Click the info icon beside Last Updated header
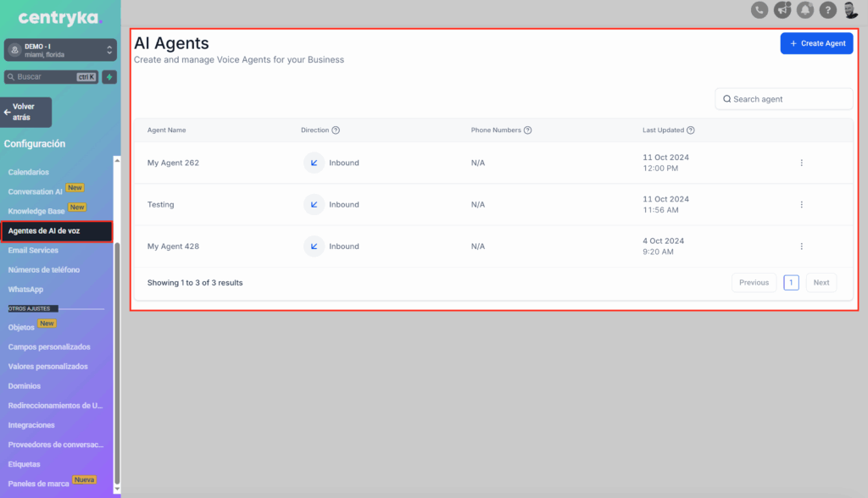 coord(691,130)
